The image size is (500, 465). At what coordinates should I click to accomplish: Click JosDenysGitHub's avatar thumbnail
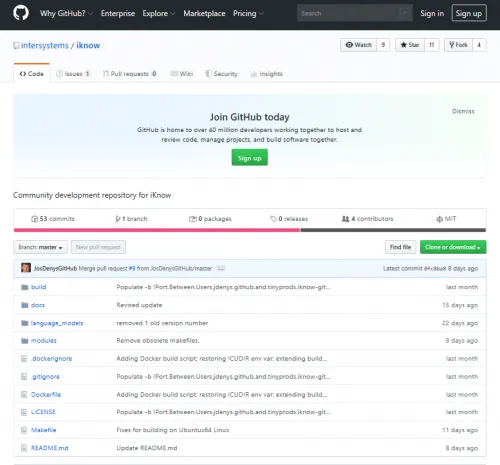tap(26, 268)
